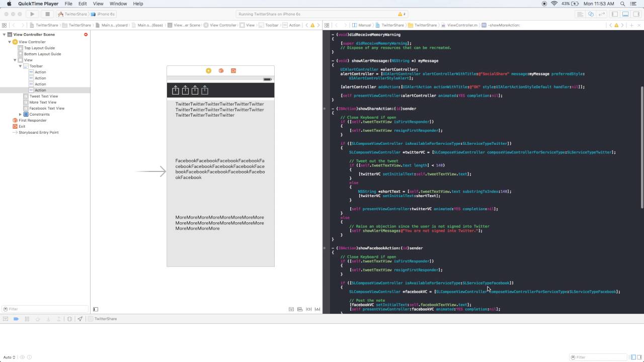Screen dimensions: 644x362
Task: Select Storyboard Entry Point in outline
Action: pos(39,132)
